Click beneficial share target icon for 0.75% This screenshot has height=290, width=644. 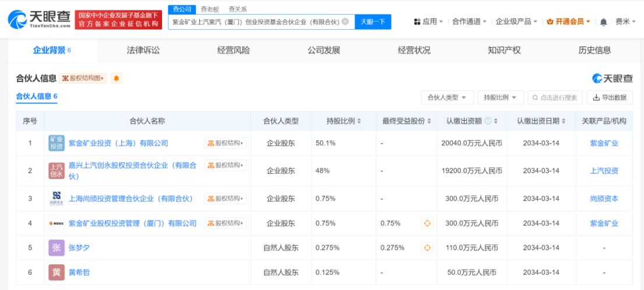[x=427, y=223]
